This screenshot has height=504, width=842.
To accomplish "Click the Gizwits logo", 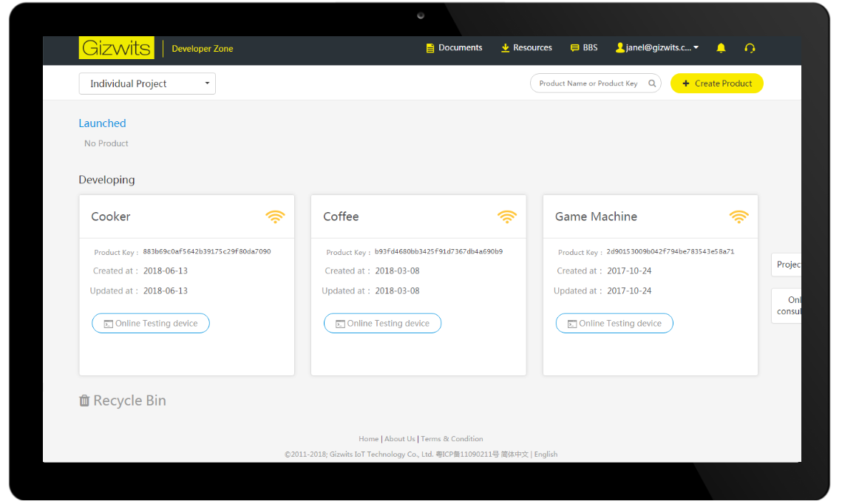I will click(116, 47).
